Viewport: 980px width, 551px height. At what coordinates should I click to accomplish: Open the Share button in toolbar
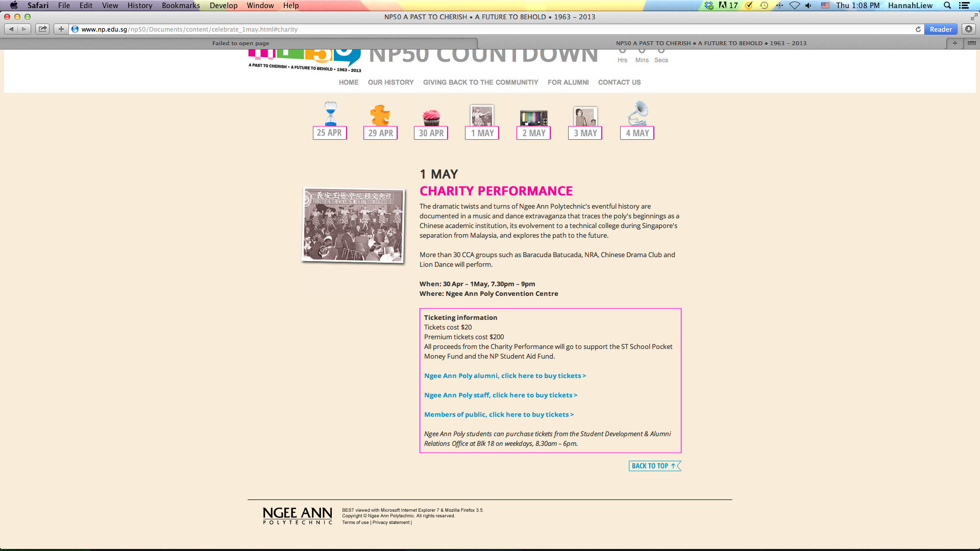[x=43, y=29]
